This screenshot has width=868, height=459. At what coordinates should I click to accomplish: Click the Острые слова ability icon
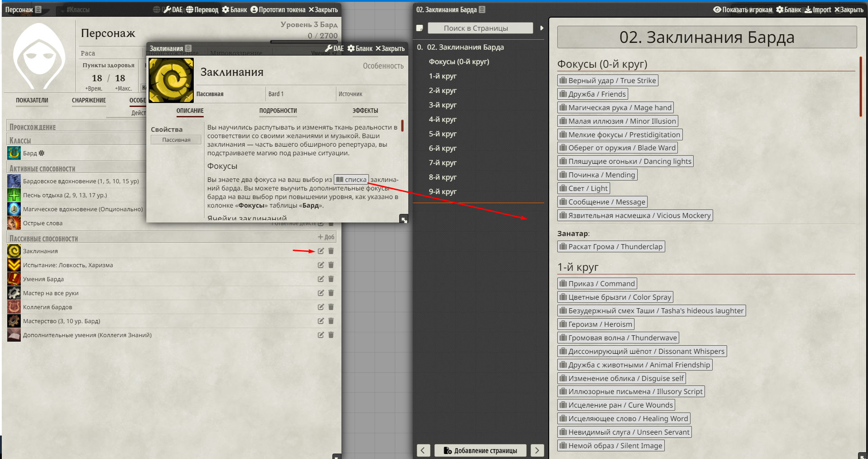click(x=14, y=223)
